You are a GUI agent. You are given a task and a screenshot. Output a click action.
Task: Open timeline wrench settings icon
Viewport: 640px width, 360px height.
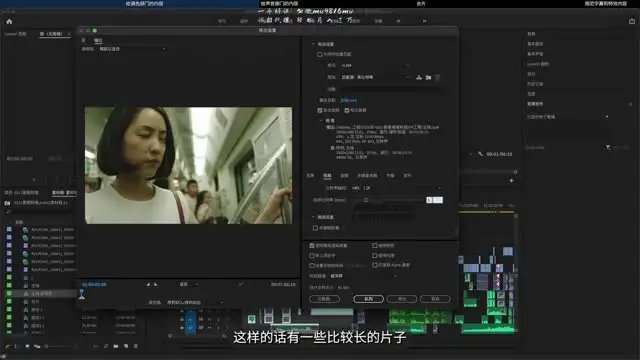pos(480,154)
